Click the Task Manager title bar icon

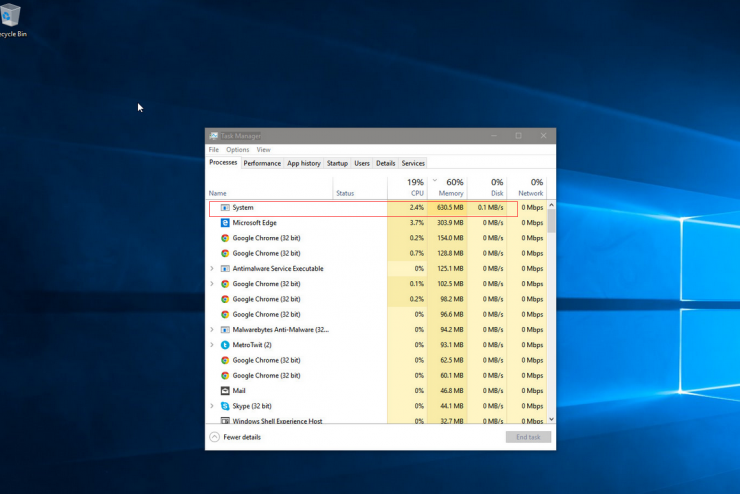214,136
